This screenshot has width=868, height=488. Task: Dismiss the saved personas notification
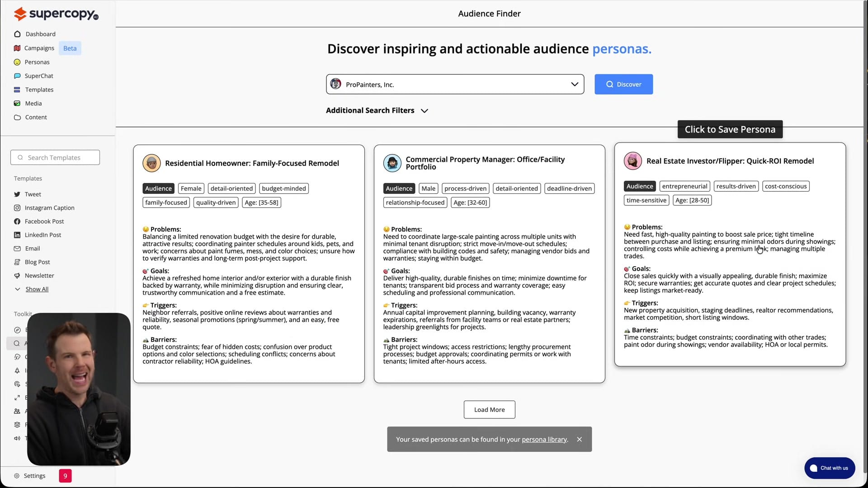pos(579,439)
